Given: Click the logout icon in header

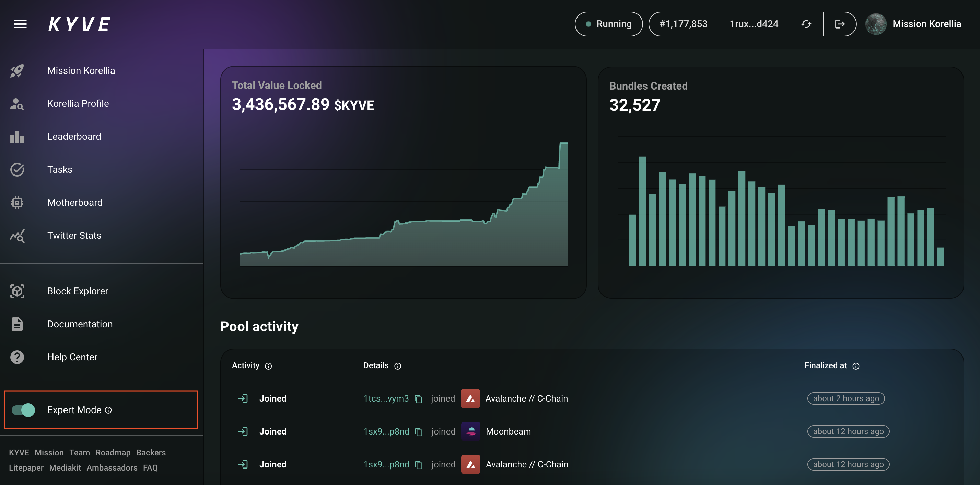Looking at the screenshot, I should click(840, 24).
